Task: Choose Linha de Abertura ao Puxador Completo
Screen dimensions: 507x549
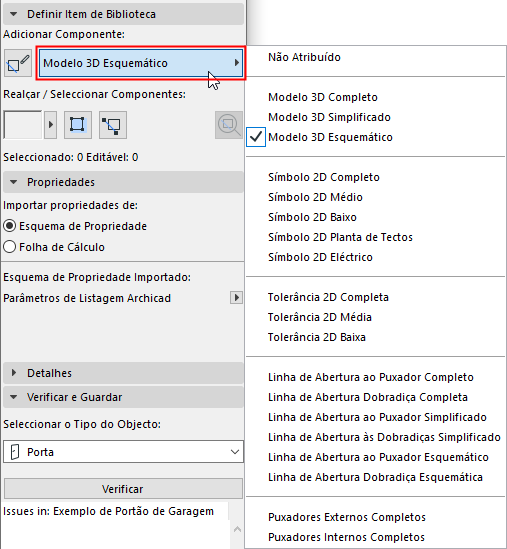Action: pyautogui.click(x=376, y=377)
